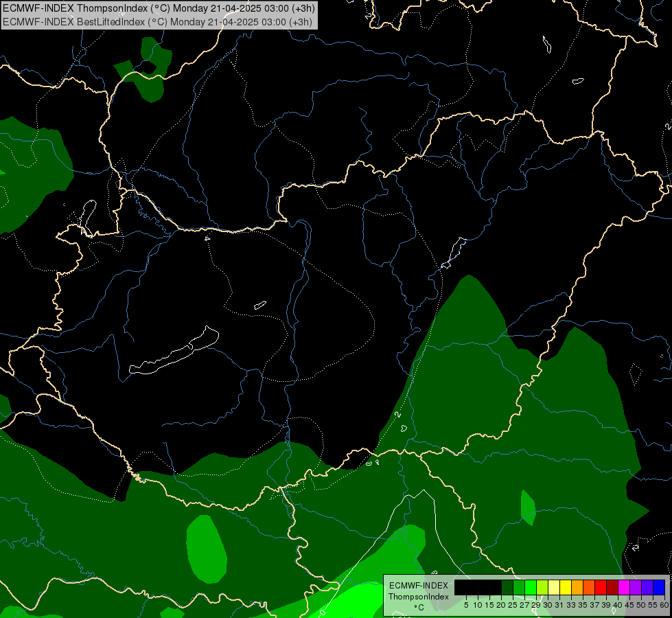Click the bright green 27–29 legend swatch
The width and height of the screenshot is (672, 618).
(x=531, y=588)
